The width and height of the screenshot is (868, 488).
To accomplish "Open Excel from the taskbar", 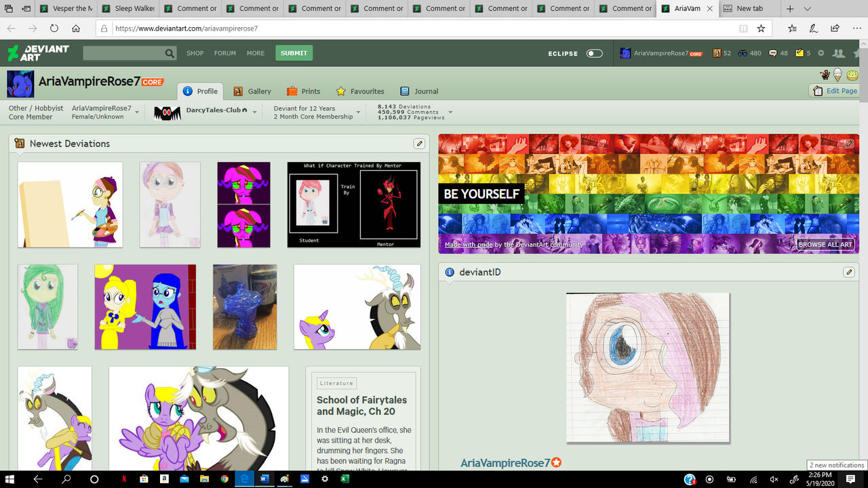I will pos(344,479).
